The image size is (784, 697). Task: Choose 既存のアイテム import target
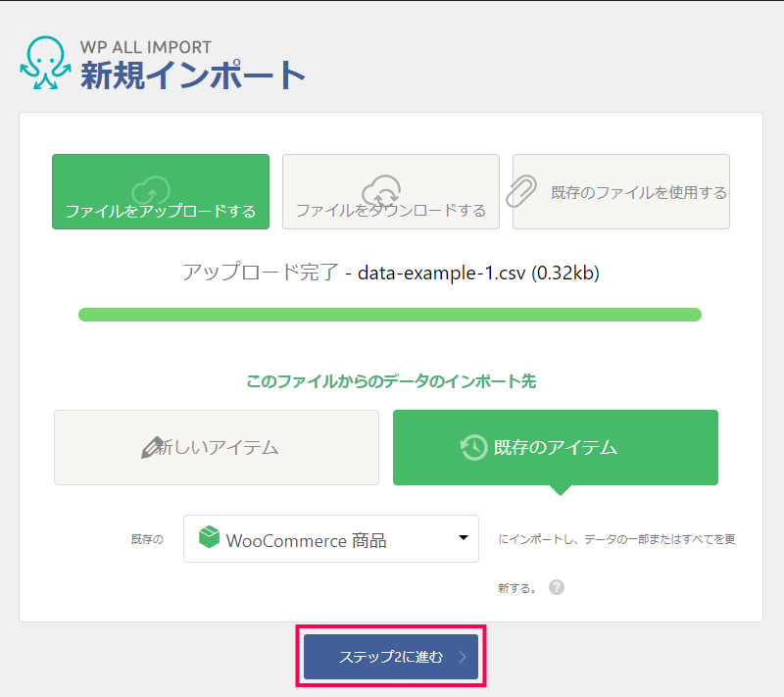pos(556,447)
